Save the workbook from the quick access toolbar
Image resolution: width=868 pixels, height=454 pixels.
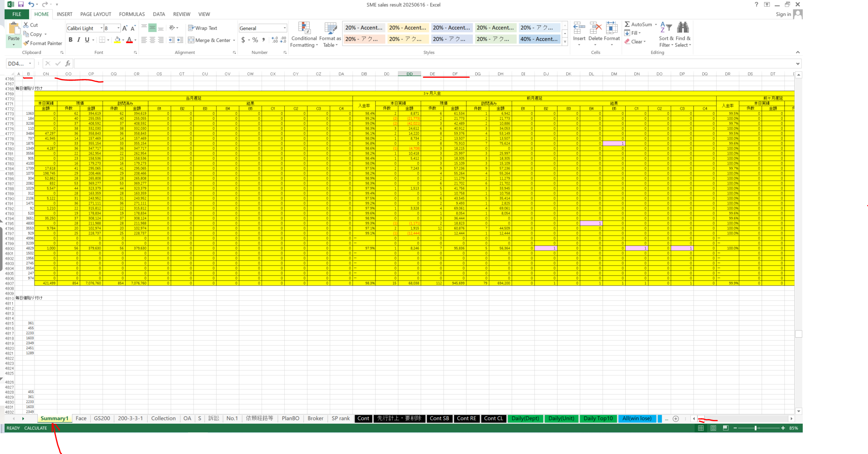coord(20,4)
